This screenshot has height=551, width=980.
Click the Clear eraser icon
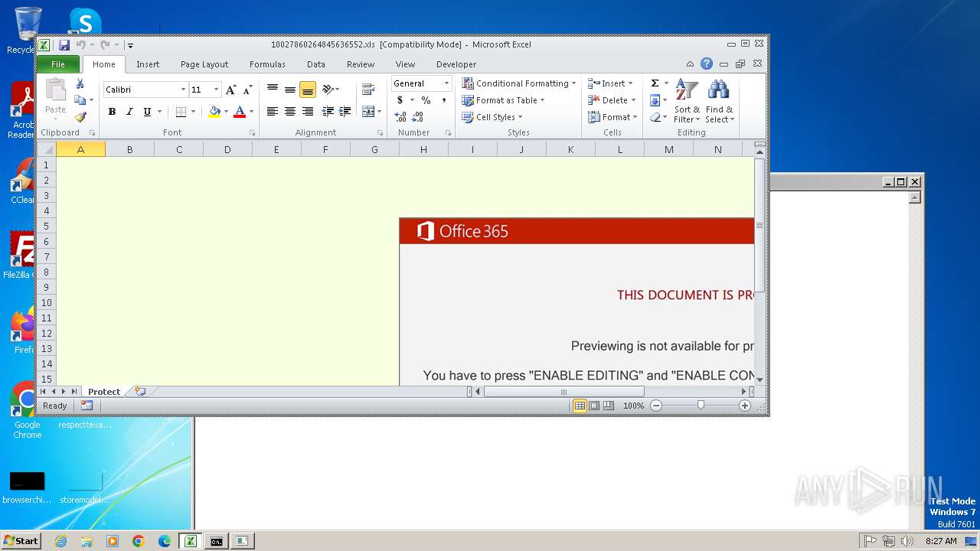655,117
